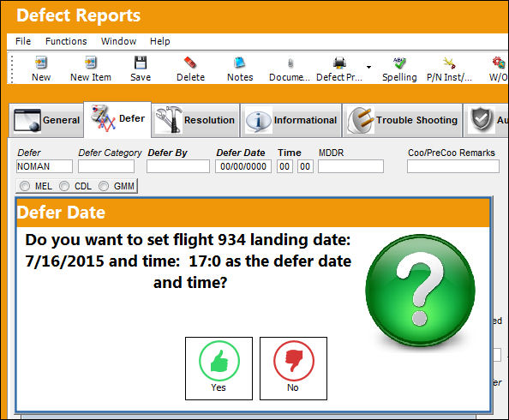Open the Help menu

(x=159, y=41)
